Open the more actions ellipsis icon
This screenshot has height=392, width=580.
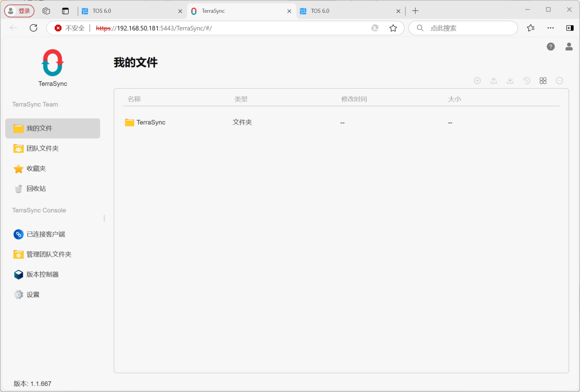pyautogui.click(x=559, y=81)
